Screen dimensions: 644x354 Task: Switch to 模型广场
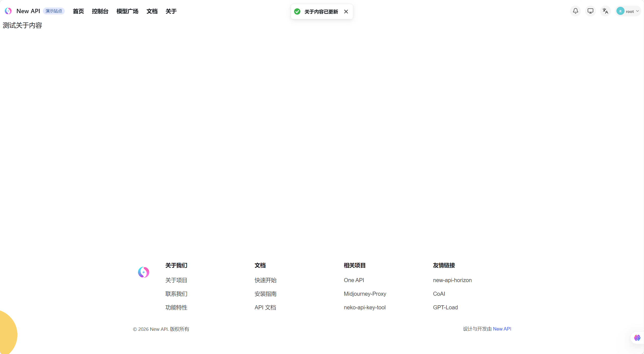coord(127,11)
